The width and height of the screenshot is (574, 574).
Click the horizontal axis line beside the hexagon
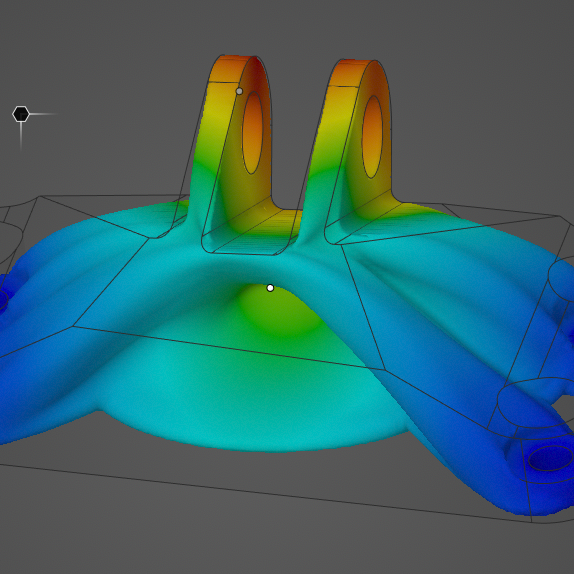[43, 114]
